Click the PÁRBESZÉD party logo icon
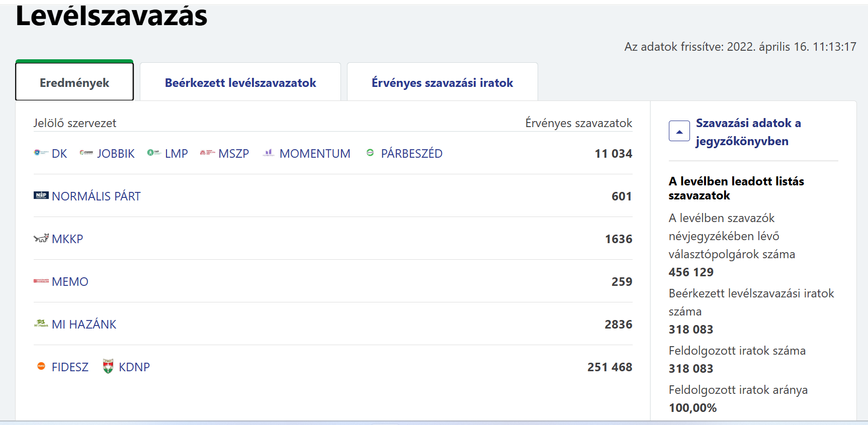The width and height of the screenshot is (868, 425). point(370,153)
